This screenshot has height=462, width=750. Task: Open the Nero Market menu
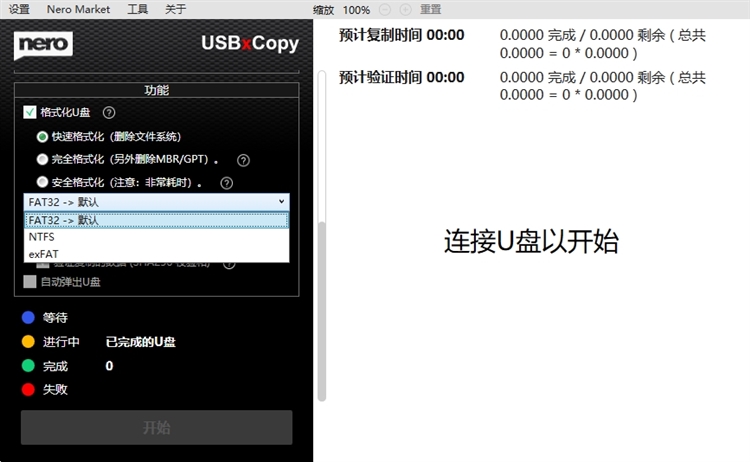tap(78, 9)
